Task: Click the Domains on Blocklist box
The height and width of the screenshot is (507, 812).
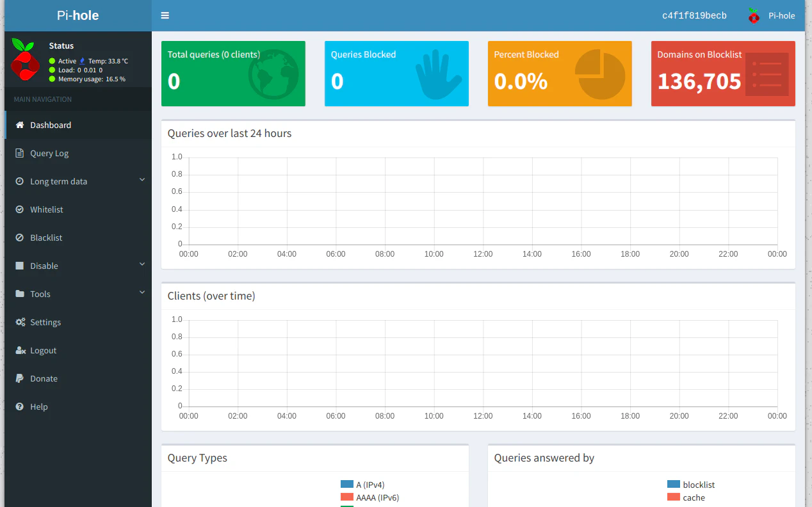Action: (x=723, y=74)
